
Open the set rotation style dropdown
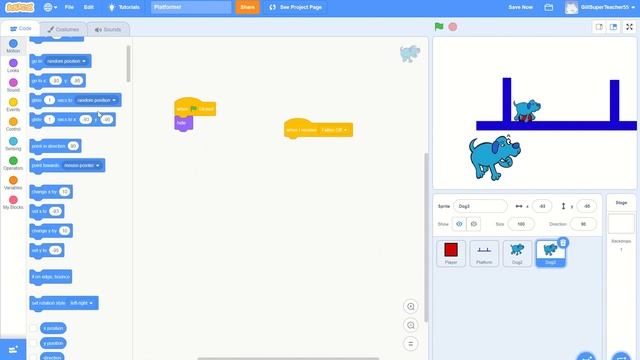point(81,303)
